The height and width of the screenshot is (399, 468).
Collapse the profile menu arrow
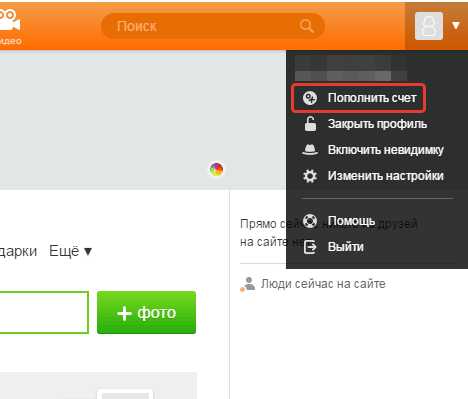[x=456, y=25]
